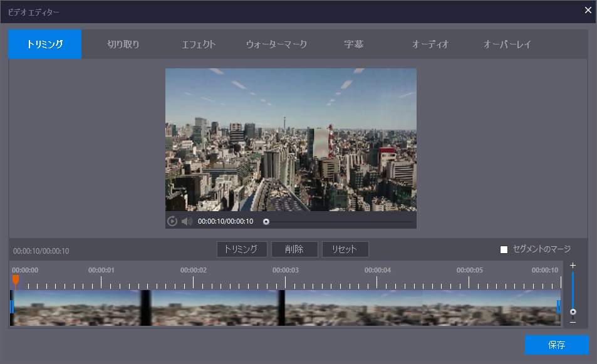Screen dimensions: 597x364
Task: Open the ウォーターマーク tab
Action: [x=276, y=44]
